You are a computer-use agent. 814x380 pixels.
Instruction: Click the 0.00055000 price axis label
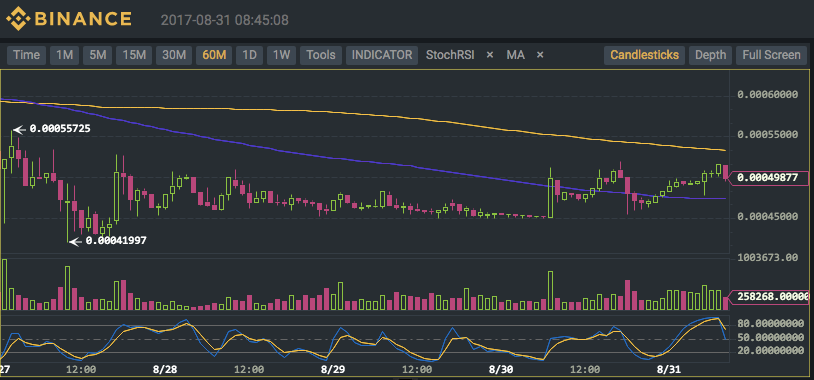tap(767, 135)
